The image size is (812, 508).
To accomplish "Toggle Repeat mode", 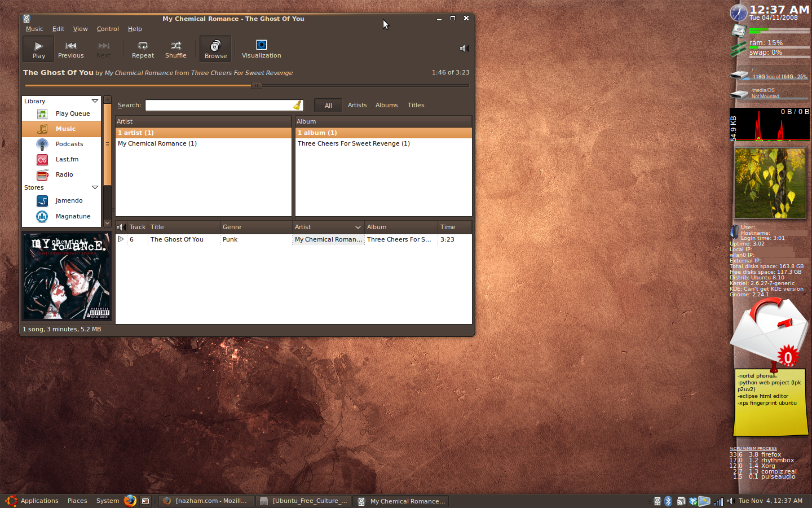I will [143, 49].
